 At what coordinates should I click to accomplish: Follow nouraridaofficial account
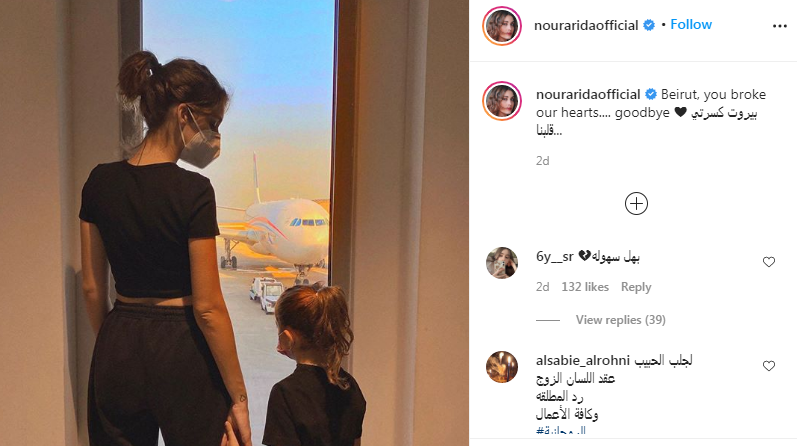(x=691, y=24)
